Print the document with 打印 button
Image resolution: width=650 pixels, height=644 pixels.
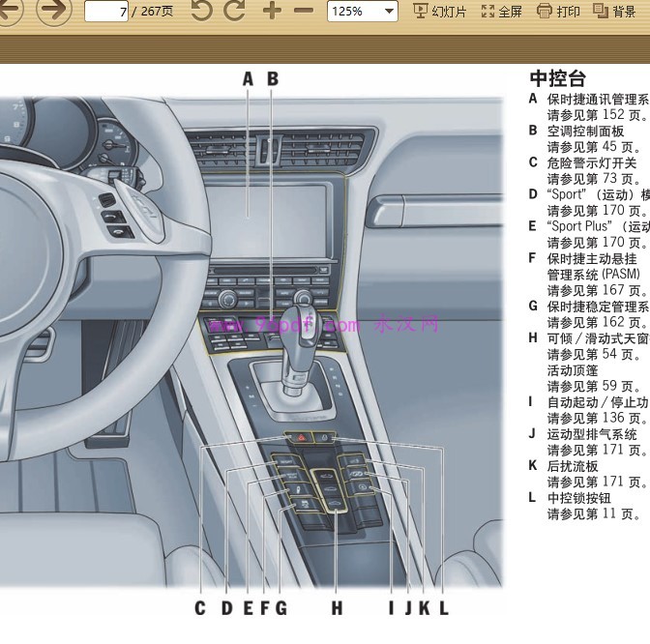pos(558,12)
